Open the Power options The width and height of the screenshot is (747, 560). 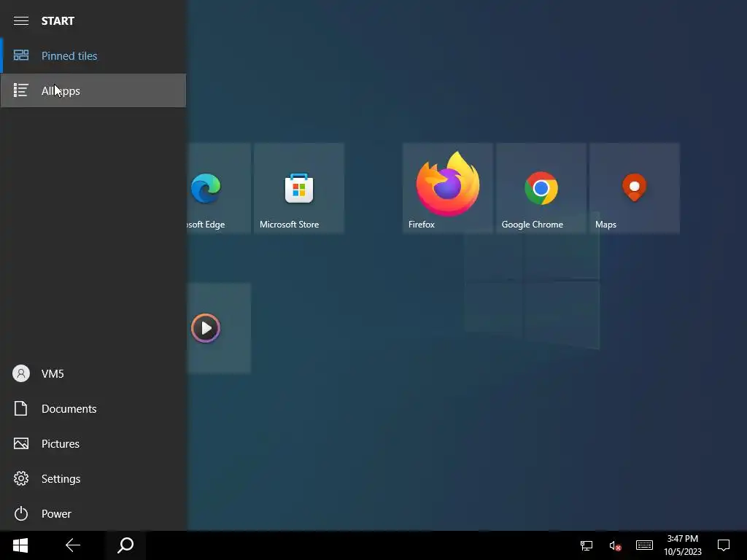(93, 514)
